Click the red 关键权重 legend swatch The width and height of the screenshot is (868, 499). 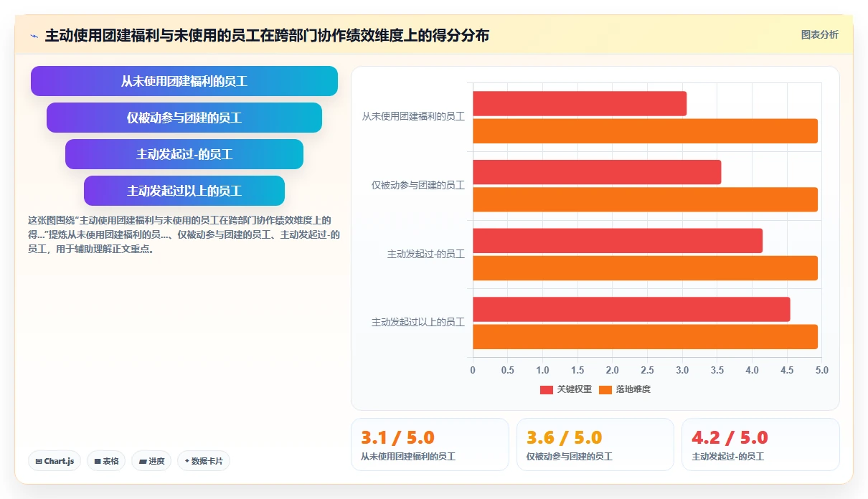[547, 389]
